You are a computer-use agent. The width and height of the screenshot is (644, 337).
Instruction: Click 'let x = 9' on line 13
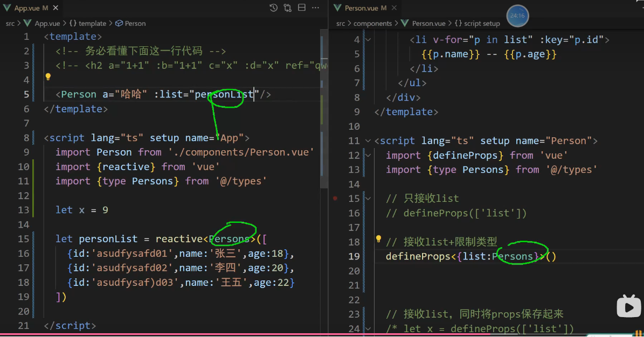pyautogui.click(x=82, y=210)
